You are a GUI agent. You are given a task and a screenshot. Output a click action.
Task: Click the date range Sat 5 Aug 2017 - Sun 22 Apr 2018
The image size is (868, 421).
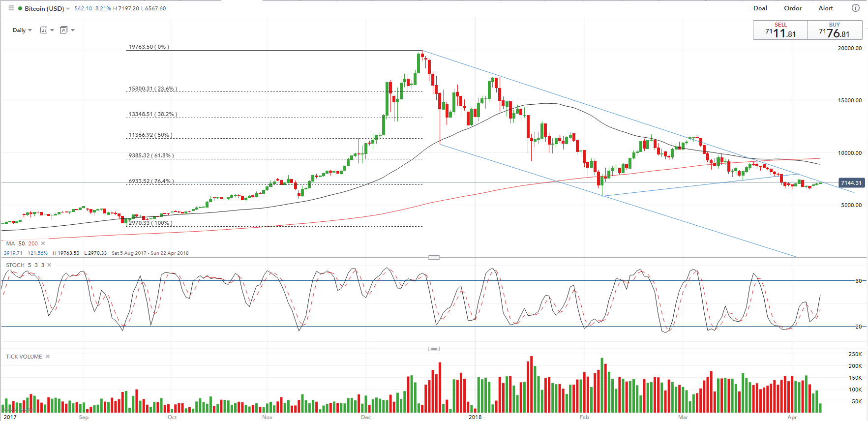coord(150,253)
